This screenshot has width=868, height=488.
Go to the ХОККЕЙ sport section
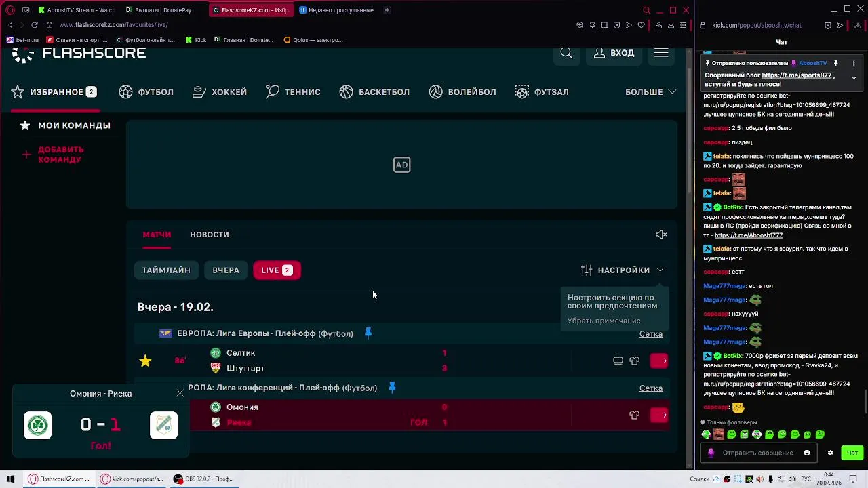pyautogui.click(x=220, y=91)
